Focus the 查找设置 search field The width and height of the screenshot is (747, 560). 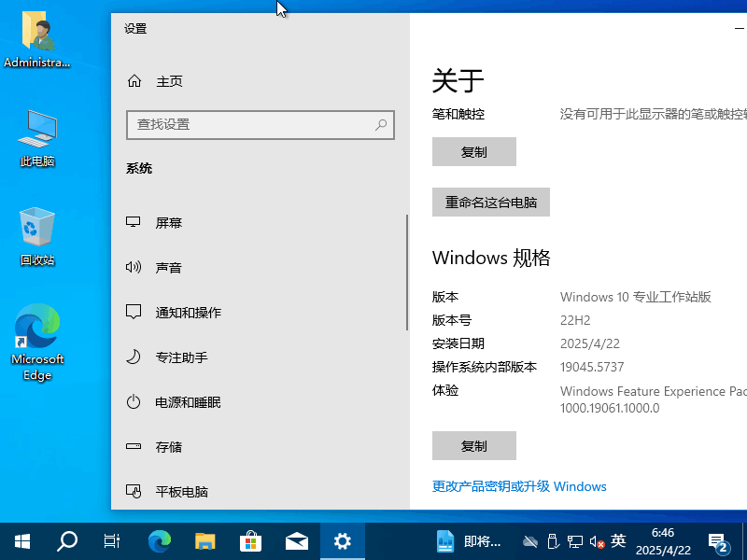[x=261, y=125]
